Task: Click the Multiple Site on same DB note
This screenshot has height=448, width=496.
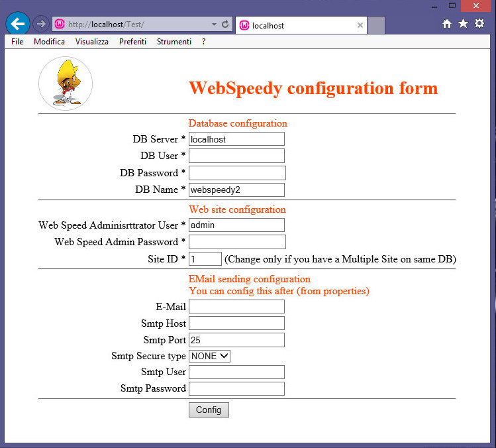Action: [340, 259]
